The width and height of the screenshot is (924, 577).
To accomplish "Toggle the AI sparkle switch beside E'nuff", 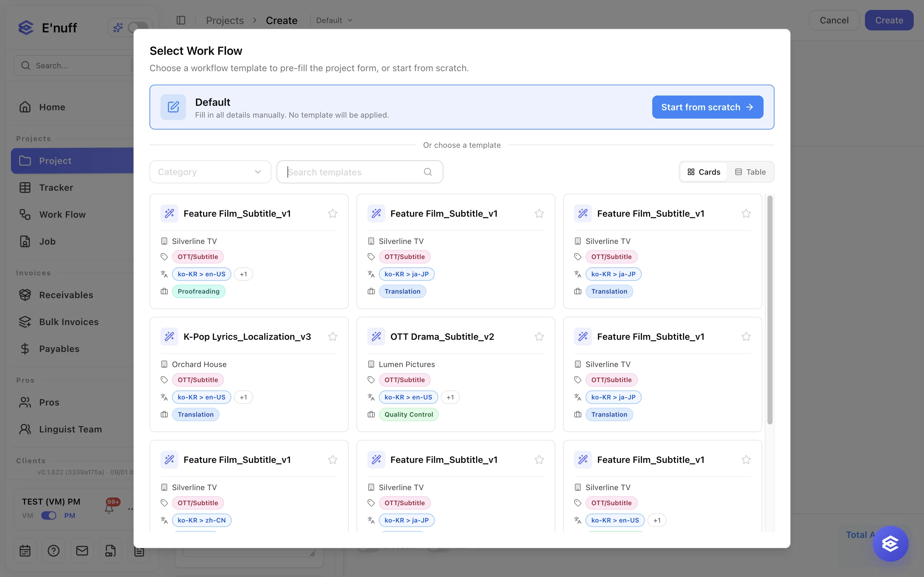I will (137, 28).
